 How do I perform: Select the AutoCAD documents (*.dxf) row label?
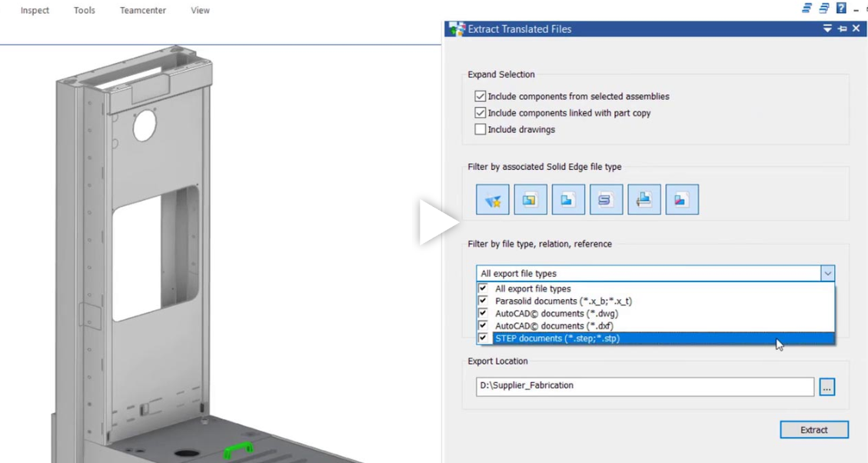tap(554, 326)
